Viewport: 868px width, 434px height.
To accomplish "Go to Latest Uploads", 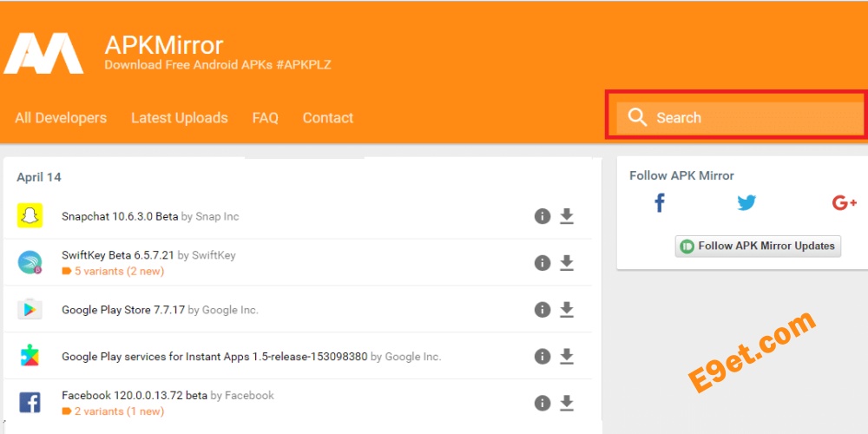I will click(x=180, y=118).
